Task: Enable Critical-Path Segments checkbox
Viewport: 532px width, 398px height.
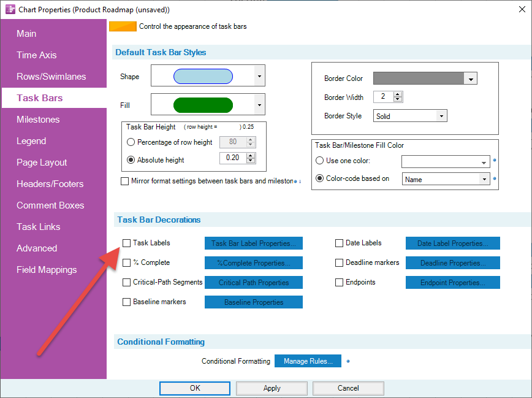Action: 126,283
